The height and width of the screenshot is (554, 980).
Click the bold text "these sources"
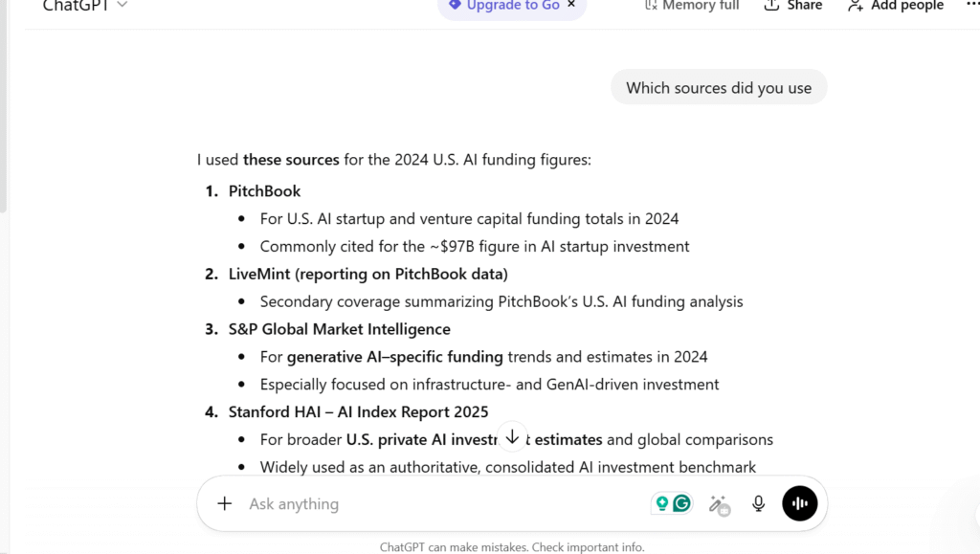[x=291, y=160]
